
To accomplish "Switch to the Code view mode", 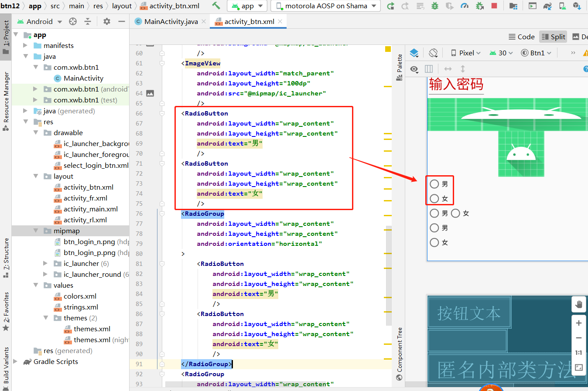I will 521,37.
